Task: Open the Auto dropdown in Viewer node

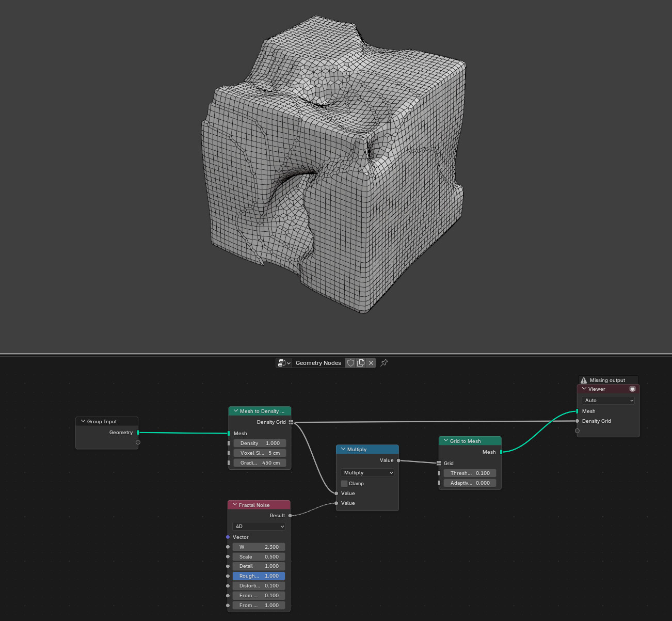Action: coord(608,401)
